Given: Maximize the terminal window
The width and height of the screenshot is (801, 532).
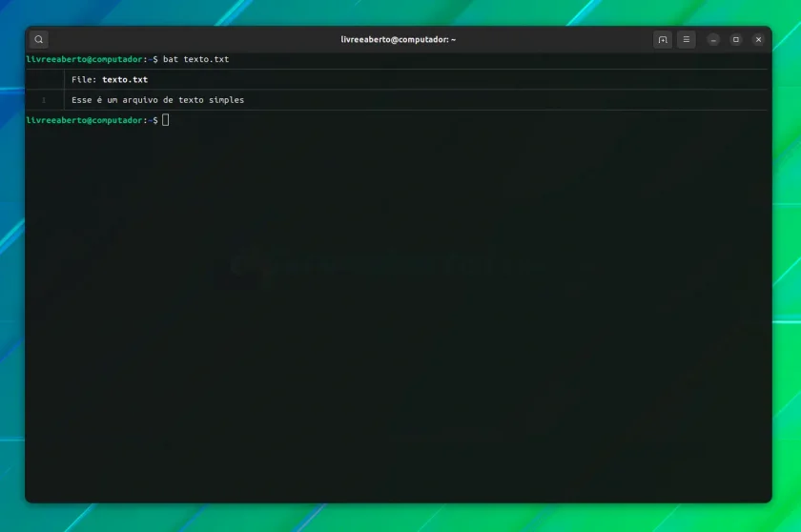Looking at the screenshot, I should [x=735, y=39].
